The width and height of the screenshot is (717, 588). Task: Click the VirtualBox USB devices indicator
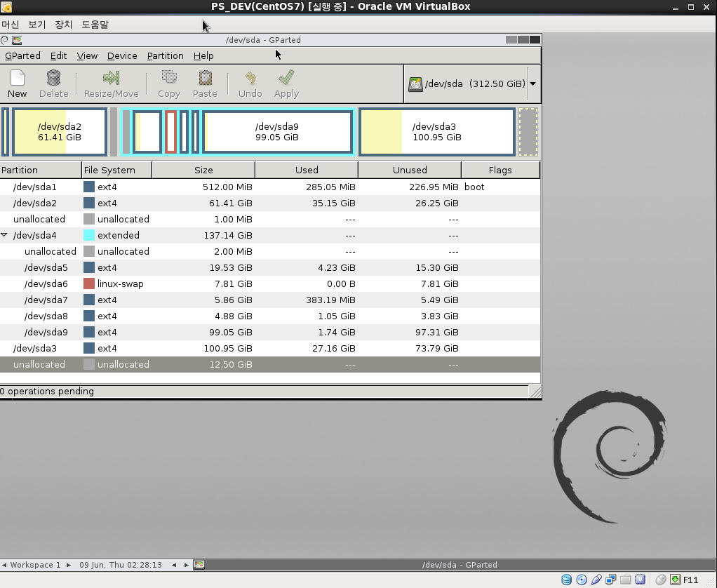596,580
